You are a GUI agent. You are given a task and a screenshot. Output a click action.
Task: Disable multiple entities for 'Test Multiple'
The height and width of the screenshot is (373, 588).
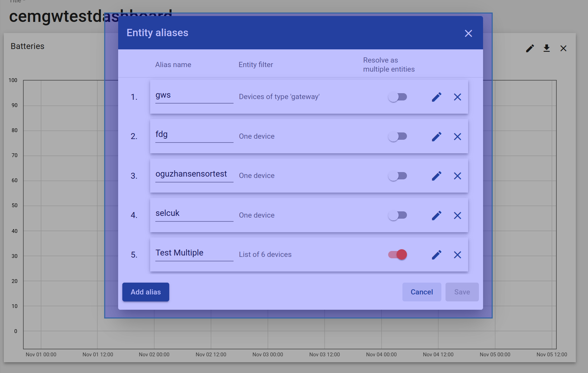[x=397, y=254]
